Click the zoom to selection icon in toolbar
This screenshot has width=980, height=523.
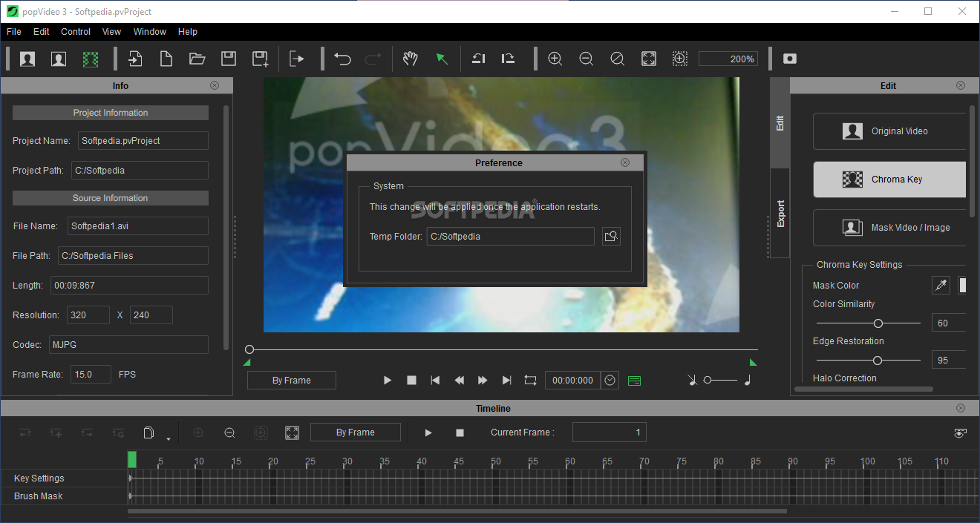tap(679, 59)
